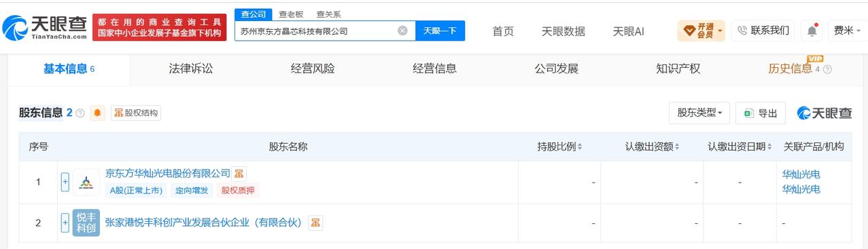868x249 pixels.
Task: Open equity structure icon beside 张家港悦丰科创产业发展合伙企业
Action: 315,223
